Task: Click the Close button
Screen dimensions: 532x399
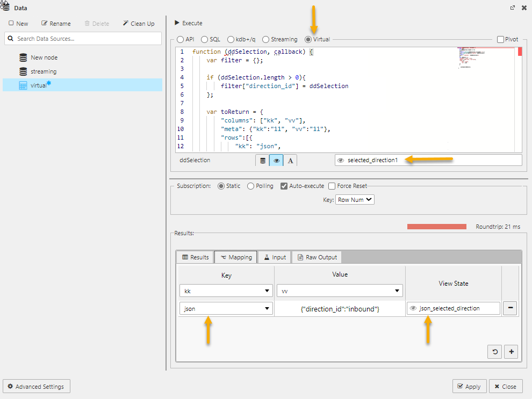Action: coord(506,386)
